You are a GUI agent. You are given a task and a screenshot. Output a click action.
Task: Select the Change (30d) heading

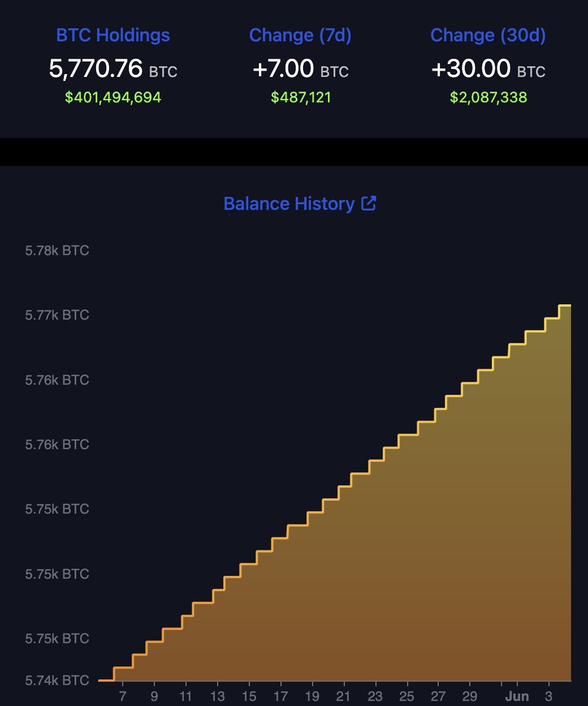pos(488,35)
